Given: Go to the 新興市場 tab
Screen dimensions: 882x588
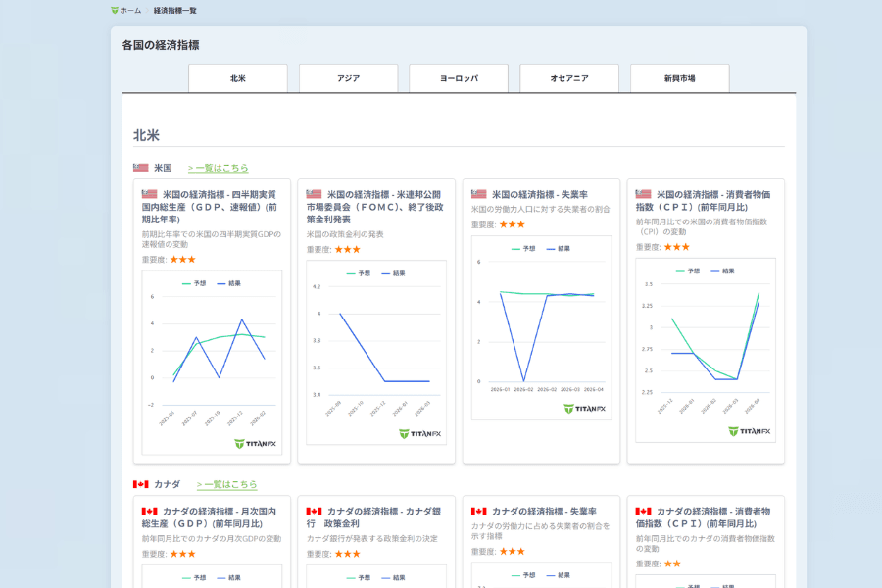Looking at the screenshot, I should tap(679, 78).
